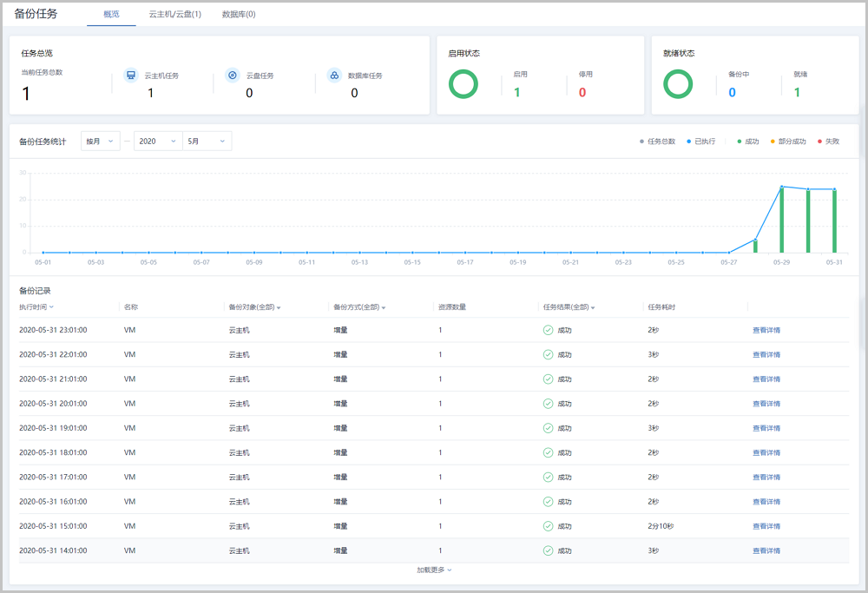Open the 按月 period dropdown
Screen dimensions: 868x593
pyautogui.click(x=100, y=142)
